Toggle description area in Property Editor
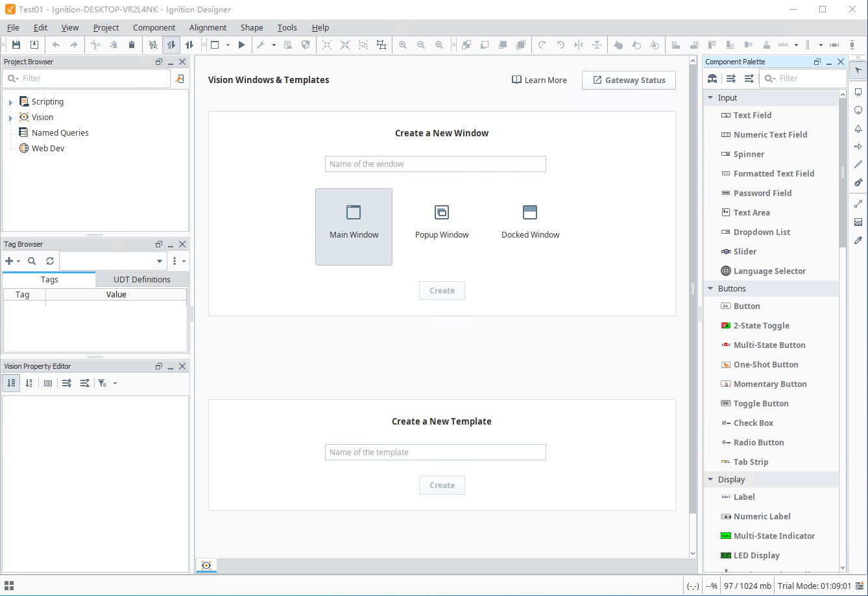 (48, 383)
